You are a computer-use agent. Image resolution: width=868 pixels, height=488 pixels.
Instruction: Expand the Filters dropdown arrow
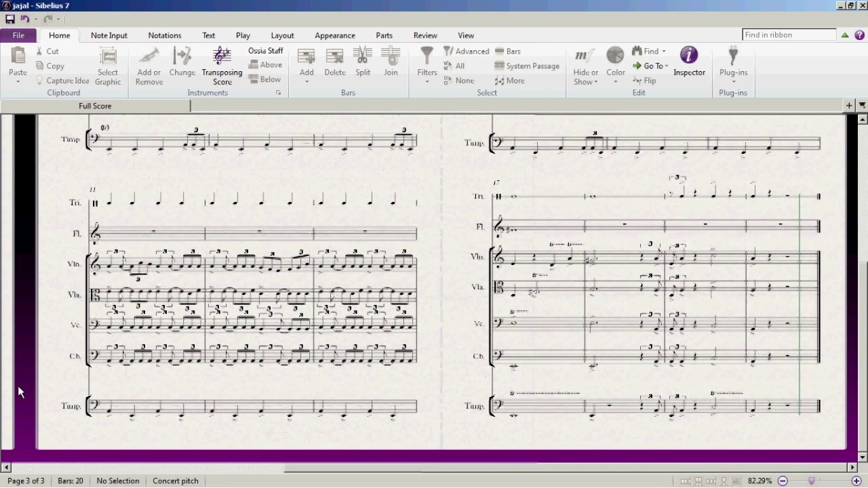427,82
